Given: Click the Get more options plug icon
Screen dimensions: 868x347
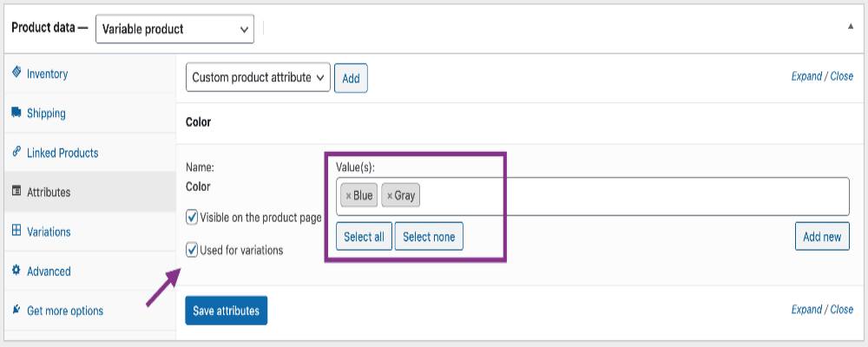Looking at the screenshot, I should [x=16, y=311].
